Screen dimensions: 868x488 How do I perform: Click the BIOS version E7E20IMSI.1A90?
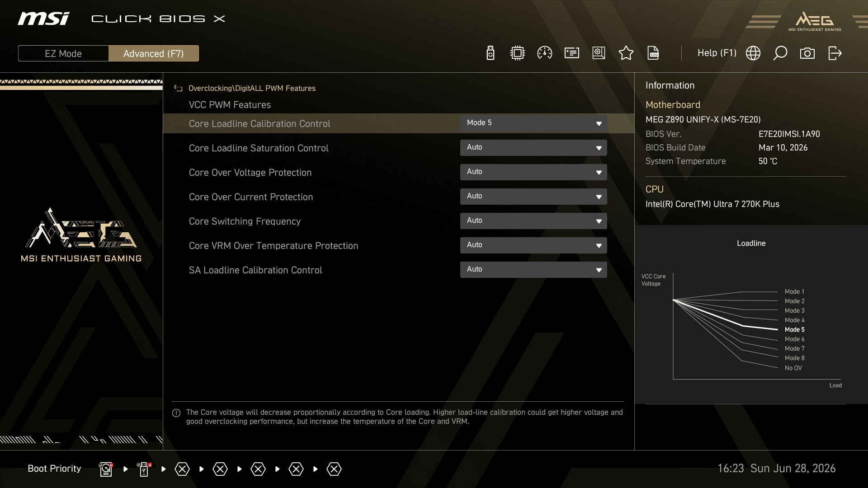tap(789, 134)
